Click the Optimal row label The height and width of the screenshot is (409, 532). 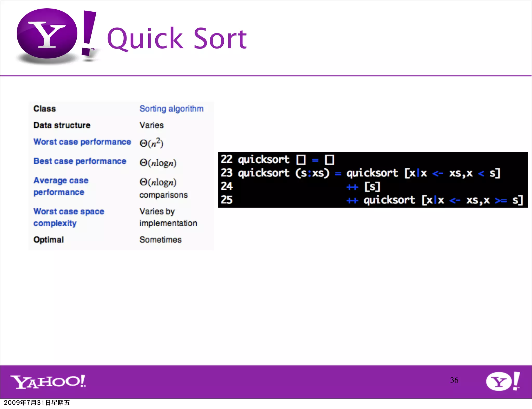pos(49,240)
